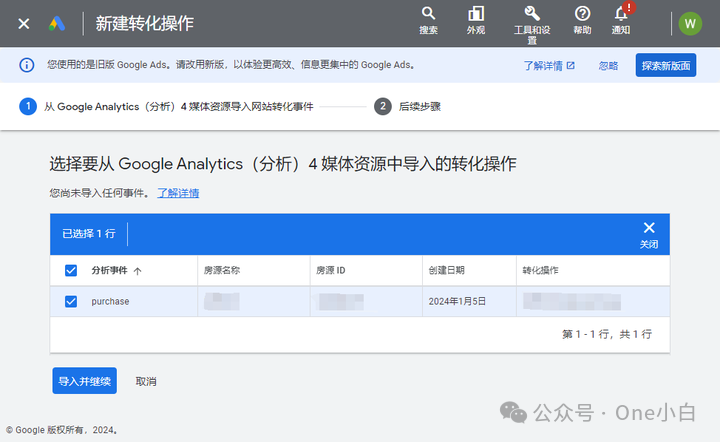Uncheck the purchase row checkbox

pyautogui.click(x=71, y=302)
